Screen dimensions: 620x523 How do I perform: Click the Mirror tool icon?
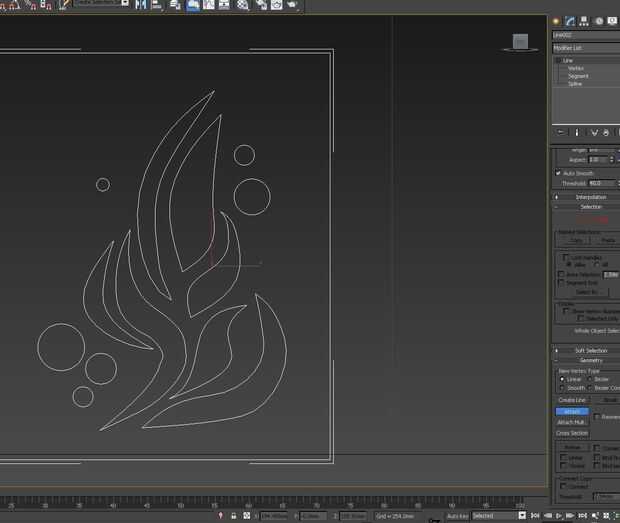(141, 4)
